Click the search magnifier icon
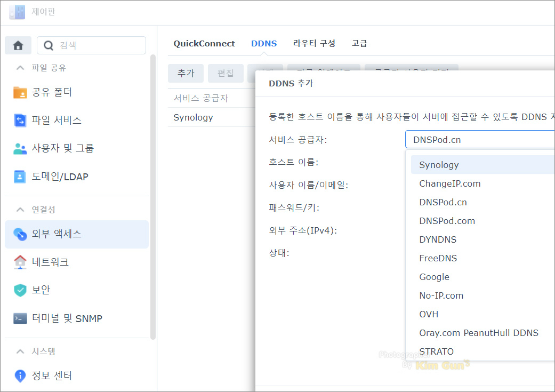555x392 pixels. pyautogui.click(x=49, y=45)
